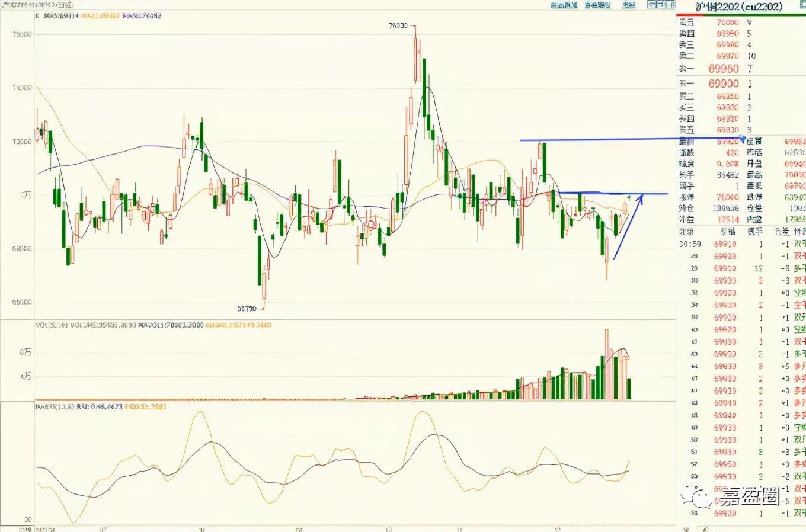Image resolution: width=806 pixels, height=532 pixels.
Task: Click the 65750 low price label on chart
Action: pos(247,309)
